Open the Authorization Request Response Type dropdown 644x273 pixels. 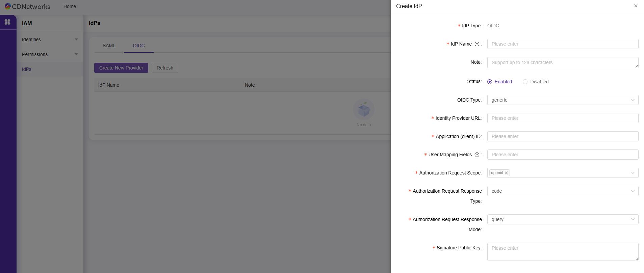(562, 191)
